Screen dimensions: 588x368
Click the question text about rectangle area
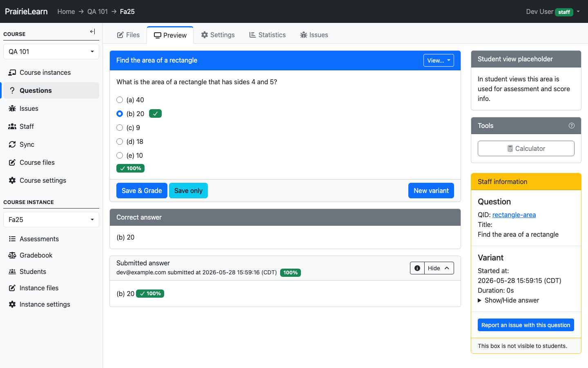pos(197,82)
